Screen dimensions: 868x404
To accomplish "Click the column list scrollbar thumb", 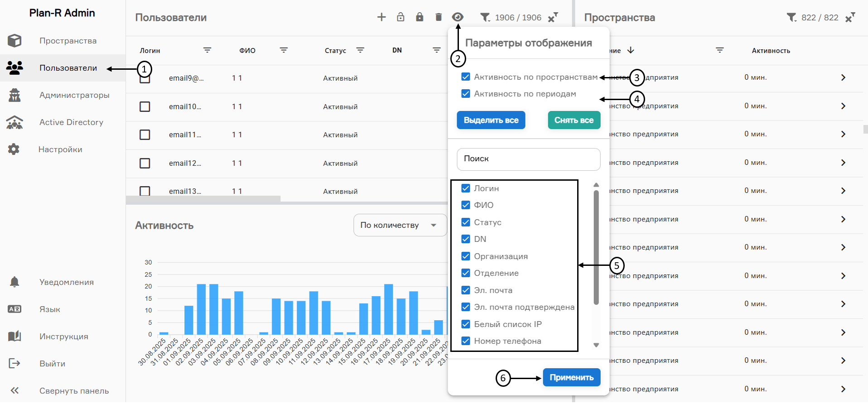I will click(596, 247).
